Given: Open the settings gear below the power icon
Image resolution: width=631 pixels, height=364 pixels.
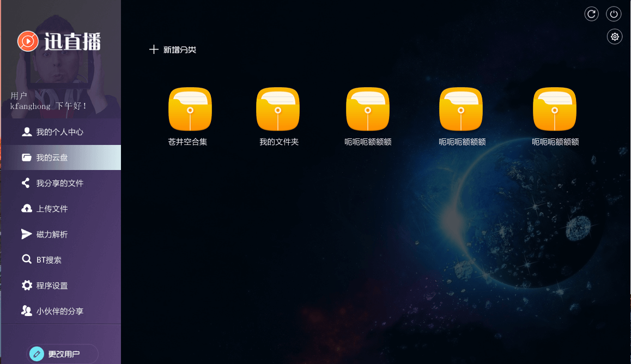Looking at the screenshot, I should click(614, 37).
